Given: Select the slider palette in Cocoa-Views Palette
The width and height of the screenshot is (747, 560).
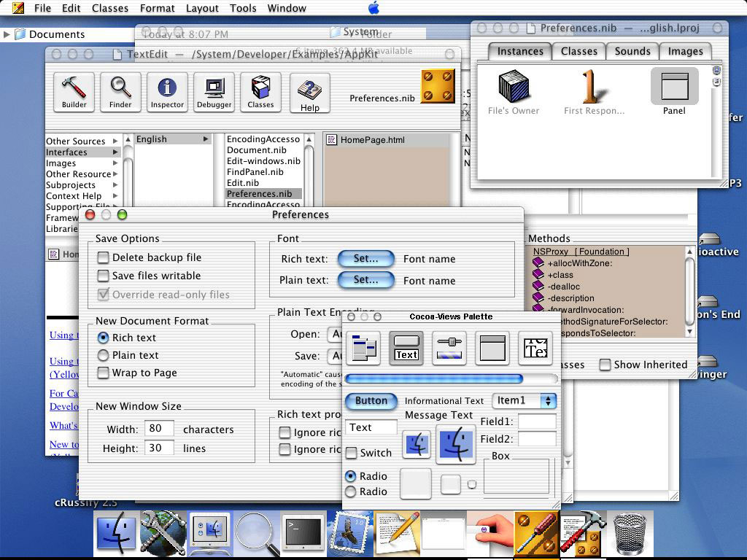Looking at the screenshot, I should (449, 348).
